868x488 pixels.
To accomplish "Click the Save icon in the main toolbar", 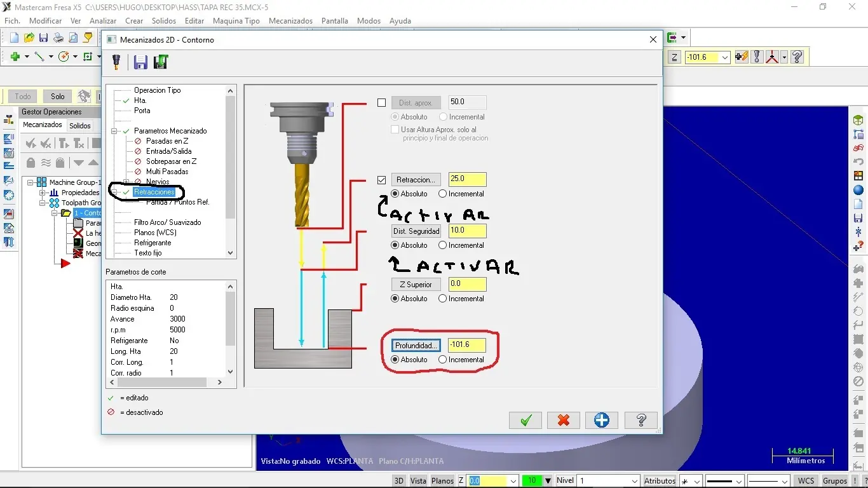I will click(43, 38).
